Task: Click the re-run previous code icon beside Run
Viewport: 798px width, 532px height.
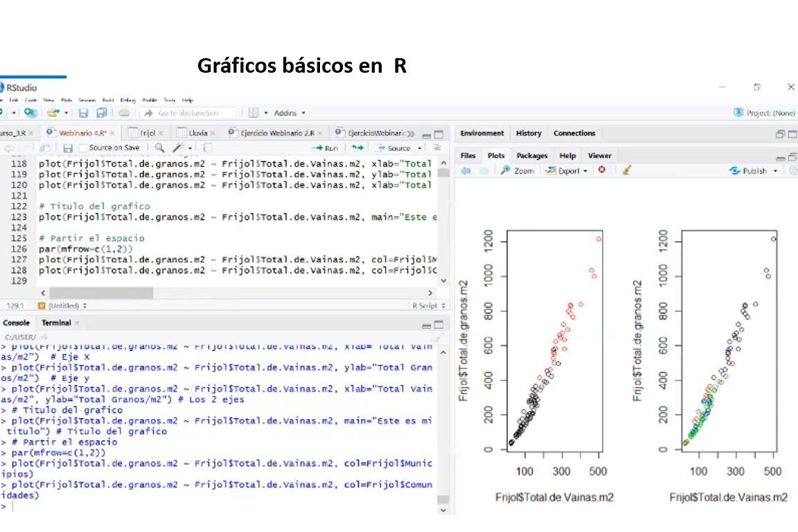Action: point(357,148)
